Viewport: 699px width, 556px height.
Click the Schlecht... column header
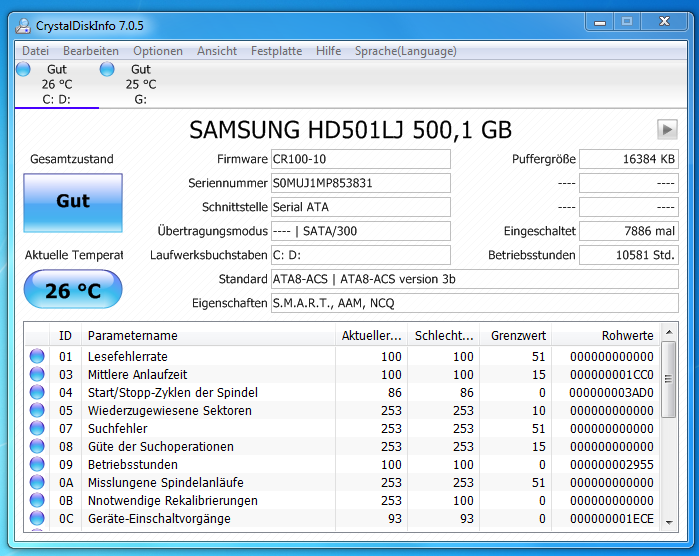tap(444, 335)
